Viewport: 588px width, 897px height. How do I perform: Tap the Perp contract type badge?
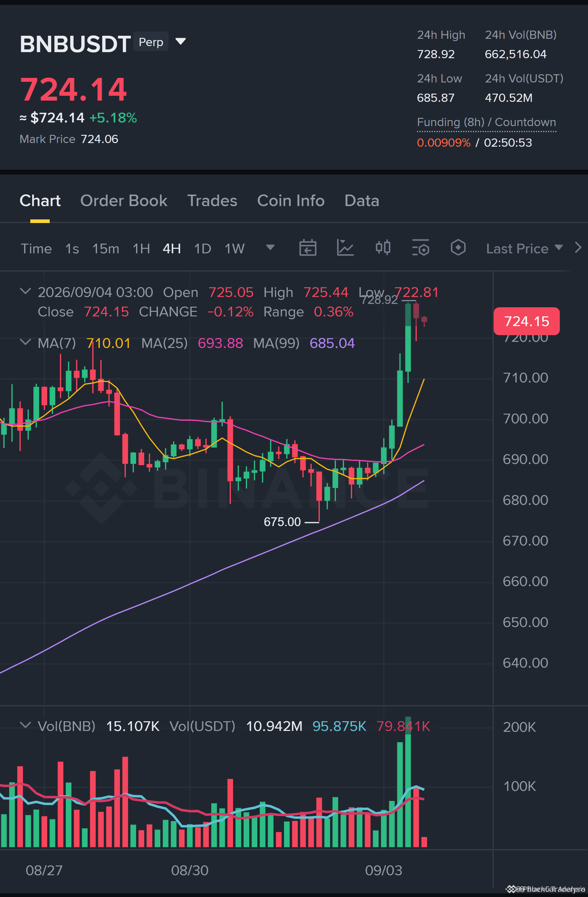151,42
